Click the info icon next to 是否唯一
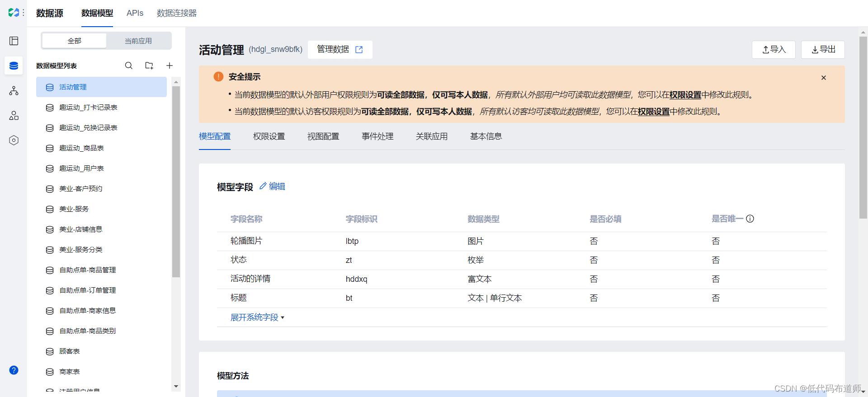 click(750, 219)
